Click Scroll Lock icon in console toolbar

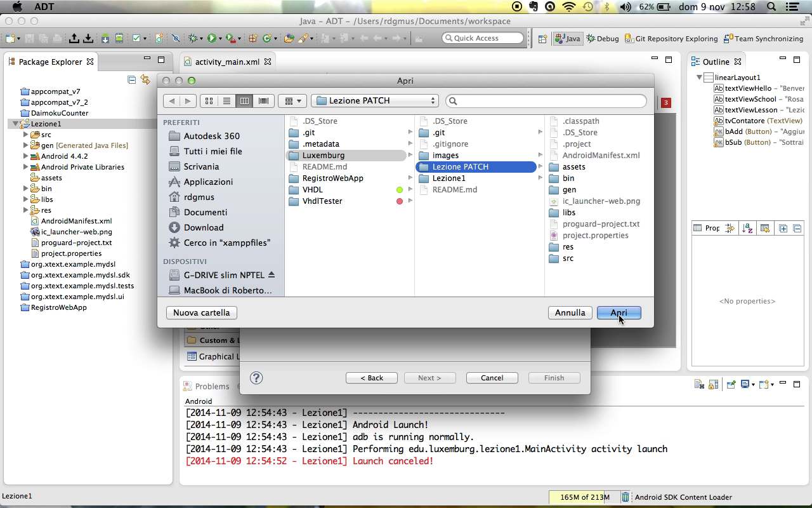[x=714, y=384]
